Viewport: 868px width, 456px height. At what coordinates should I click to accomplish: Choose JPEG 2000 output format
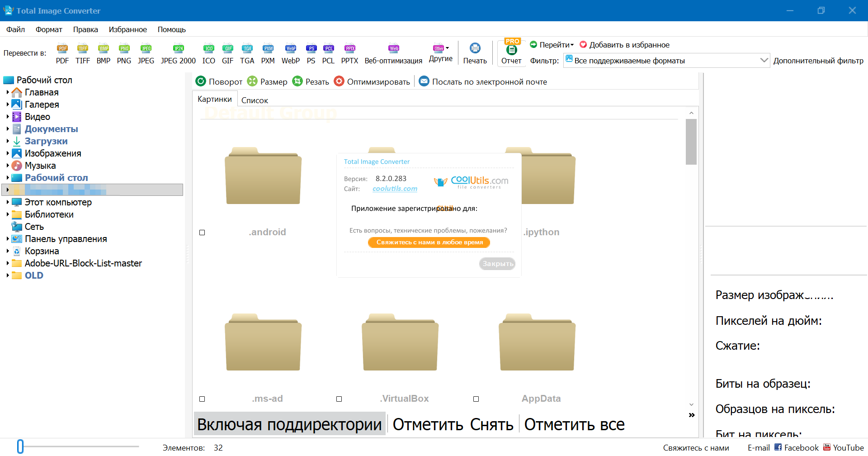(x=178, y=53)
